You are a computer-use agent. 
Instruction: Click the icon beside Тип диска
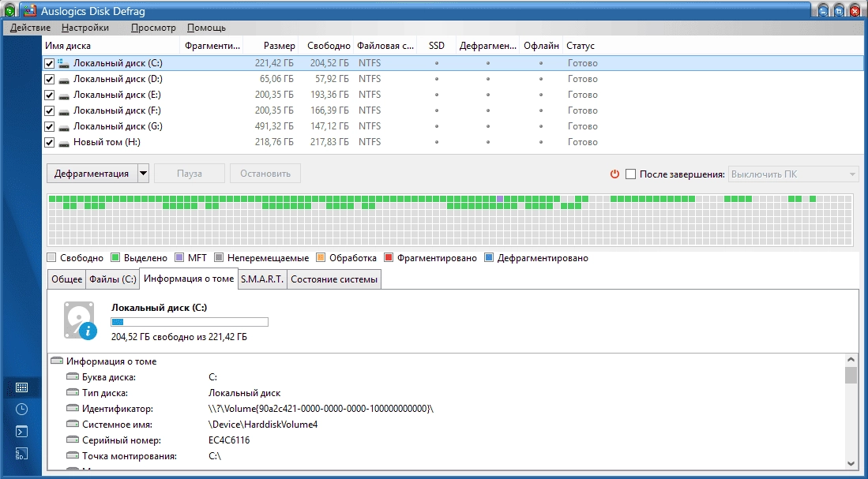pos(73,393)
